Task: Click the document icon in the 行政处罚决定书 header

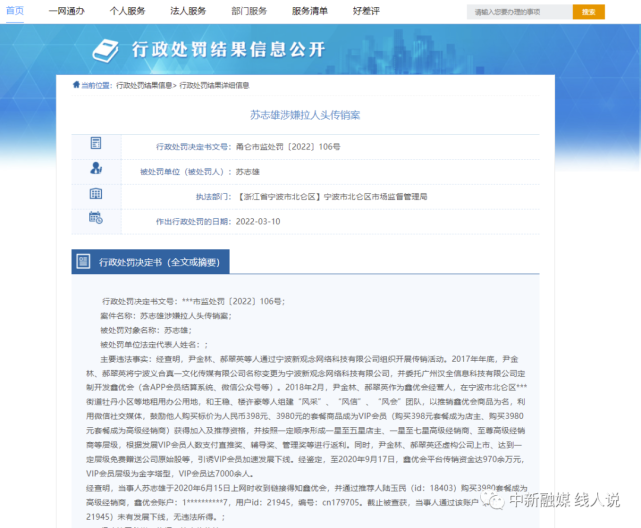Action: (x=83, y=262)
